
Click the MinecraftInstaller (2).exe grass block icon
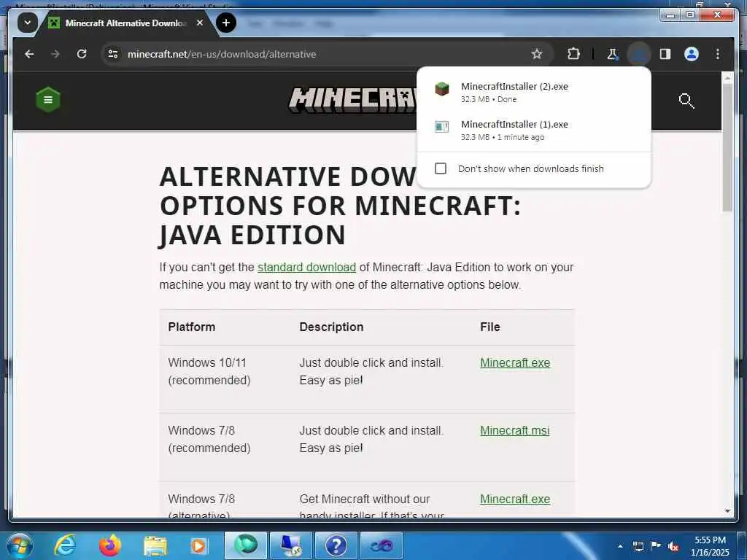coord(441,88)
